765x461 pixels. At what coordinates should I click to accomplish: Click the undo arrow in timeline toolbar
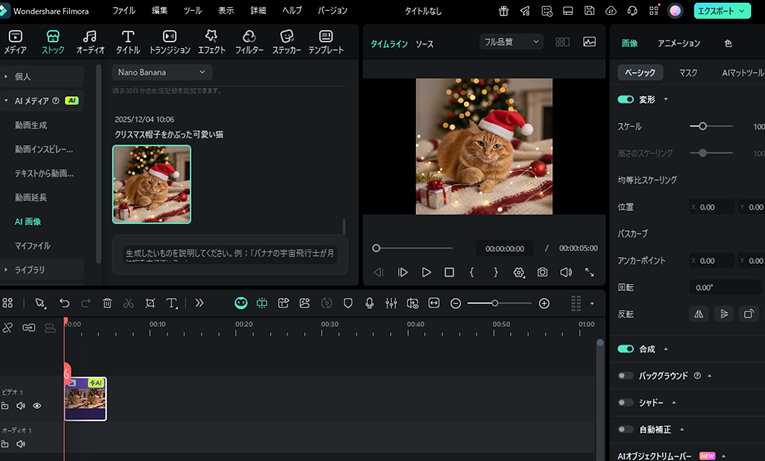click(x=64, y=303)
